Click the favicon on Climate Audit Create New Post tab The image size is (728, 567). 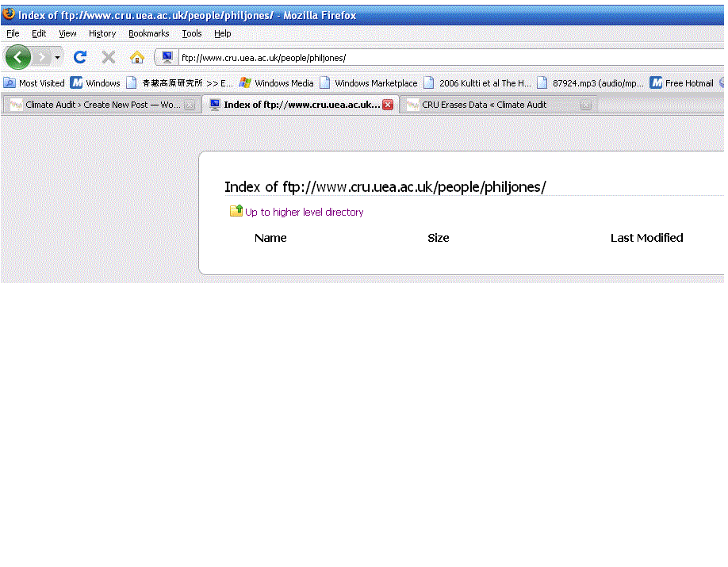pyautogui.click(x=16, y=105)
